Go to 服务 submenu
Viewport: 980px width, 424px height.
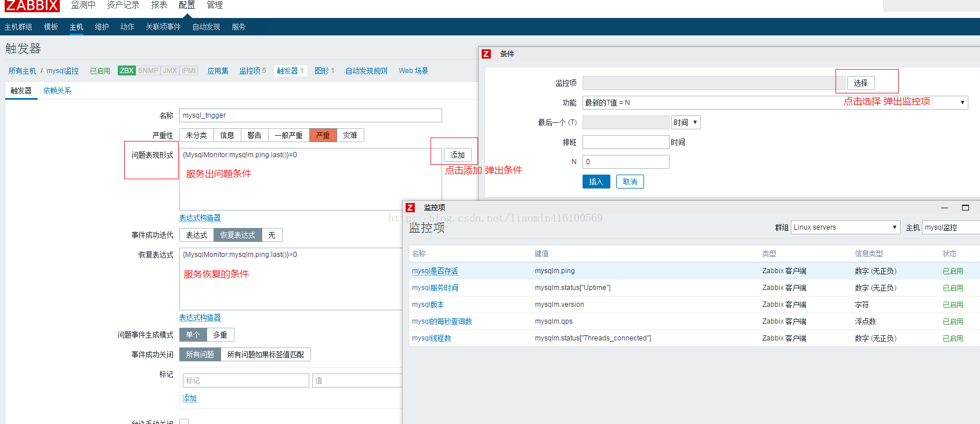tap(239, 27)
